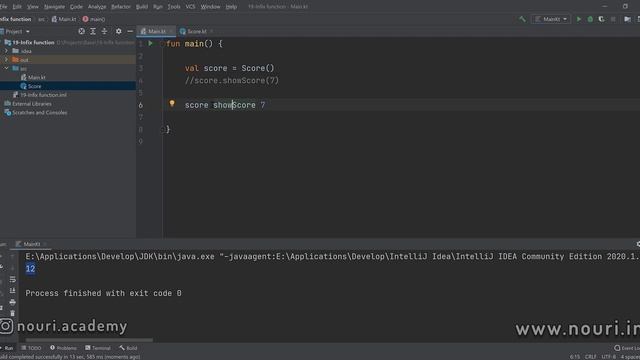Select the MainKt tab in Run panel
The image size is (640, 360).
31,244
